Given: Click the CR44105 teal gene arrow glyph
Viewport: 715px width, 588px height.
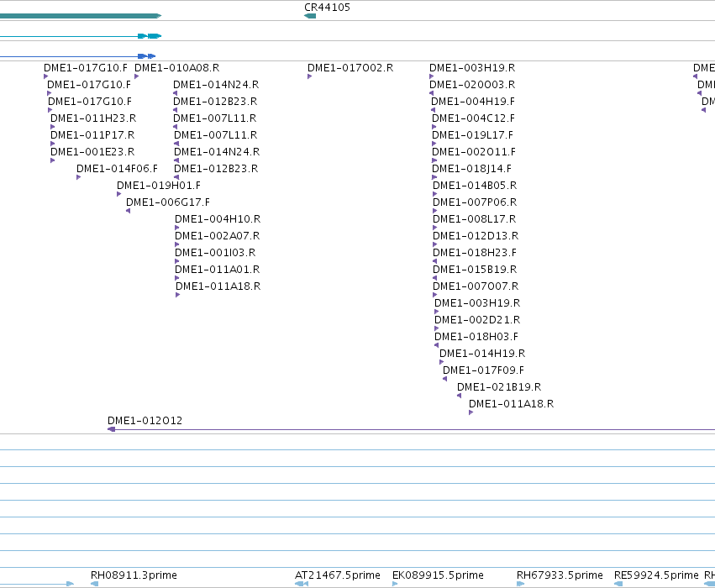Looking at the screenshot, I should [x=310, y=16].
